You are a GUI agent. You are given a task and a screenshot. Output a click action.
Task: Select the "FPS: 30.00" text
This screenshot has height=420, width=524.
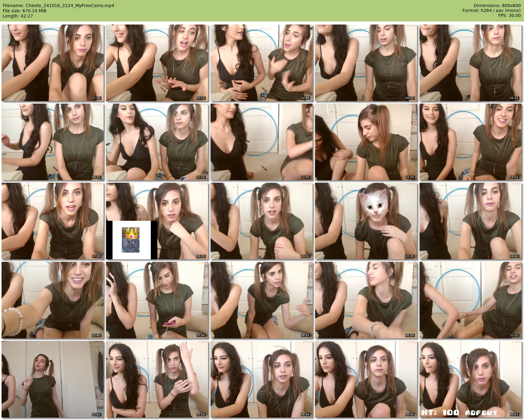tap(509, 15)
